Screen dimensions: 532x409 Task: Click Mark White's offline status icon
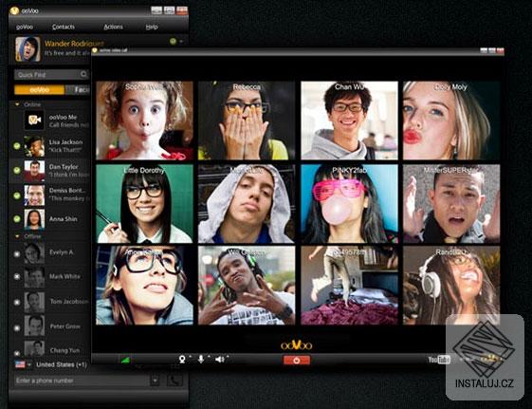tap(17, 277)
